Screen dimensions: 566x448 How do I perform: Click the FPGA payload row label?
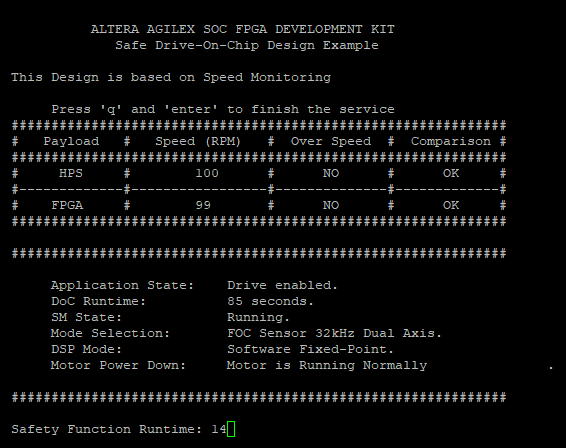click(67, 205)
